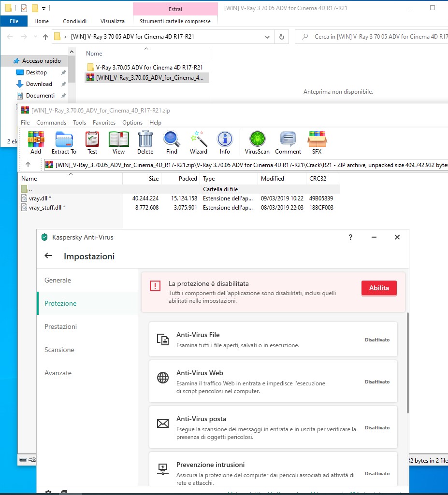Go up one folder level in WinRAR

click(x=28, y=165)
